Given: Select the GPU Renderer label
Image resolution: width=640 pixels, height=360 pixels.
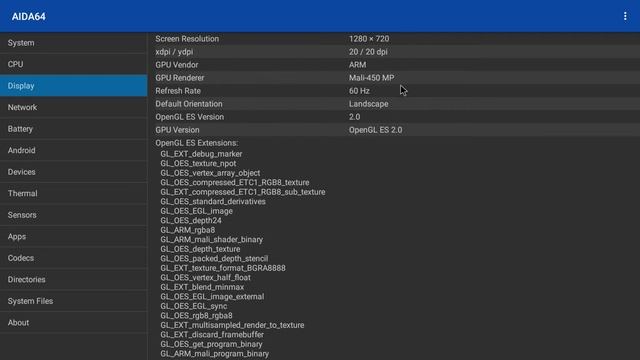Looking at the screenshot, I should pyautogui.click(x=180, y=78).
